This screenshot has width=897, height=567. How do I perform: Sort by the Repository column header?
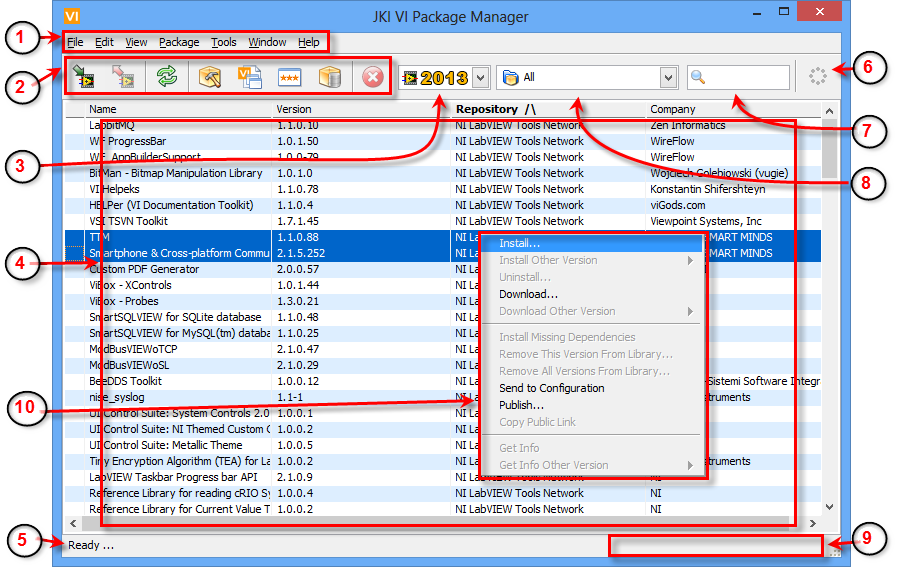point(495,109)
